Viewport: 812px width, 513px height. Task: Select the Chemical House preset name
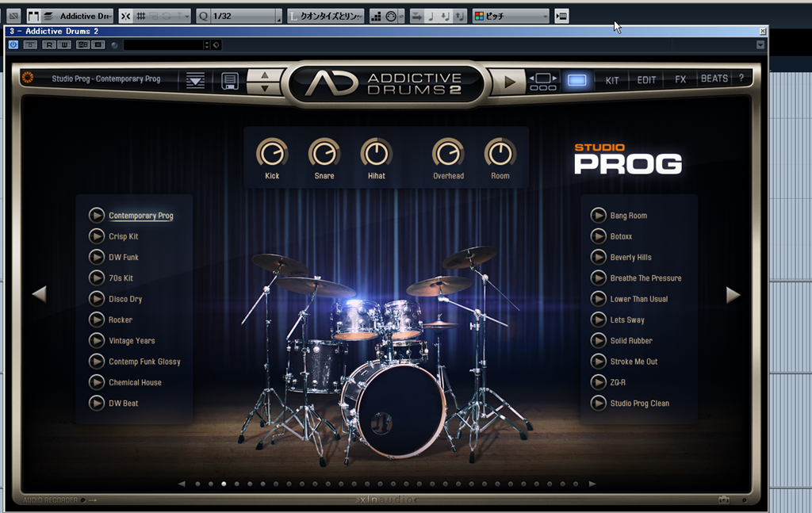(135, 382)
